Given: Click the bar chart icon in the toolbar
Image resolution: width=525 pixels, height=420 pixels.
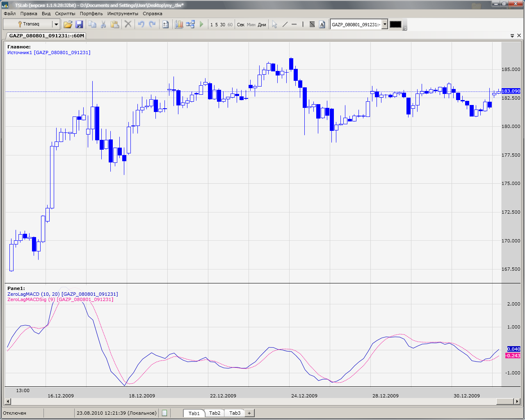Looking at the screenshot, I should tap(179, 25).
